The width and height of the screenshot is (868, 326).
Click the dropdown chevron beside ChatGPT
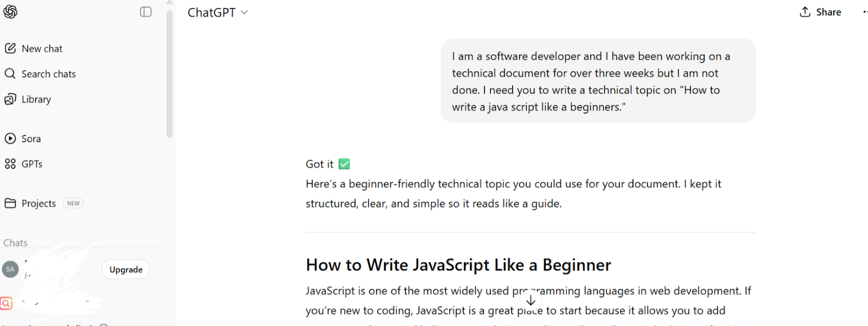(x=245, y=12)
